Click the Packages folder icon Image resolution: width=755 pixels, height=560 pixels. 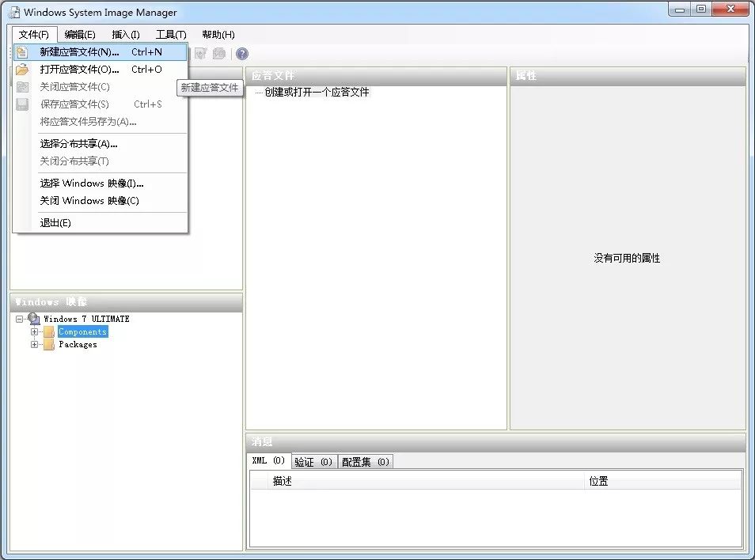tap(48, 345)
